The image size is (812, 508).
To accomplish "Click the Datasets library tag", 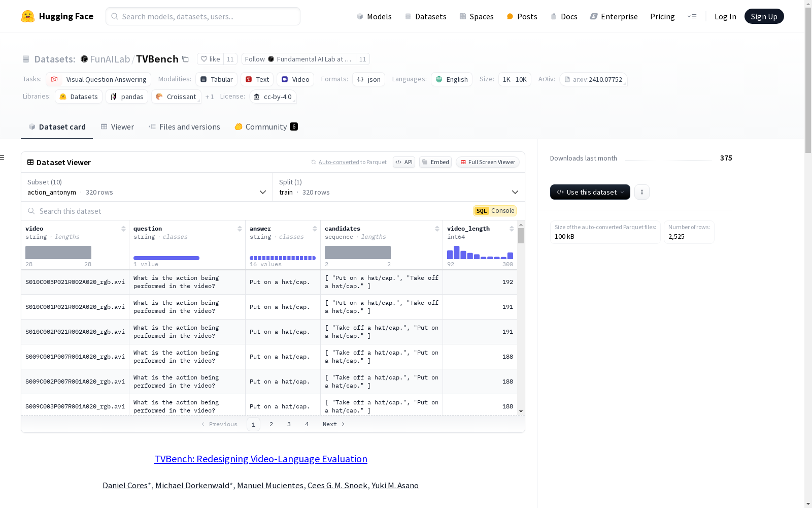I will click(x=79, y=97).
